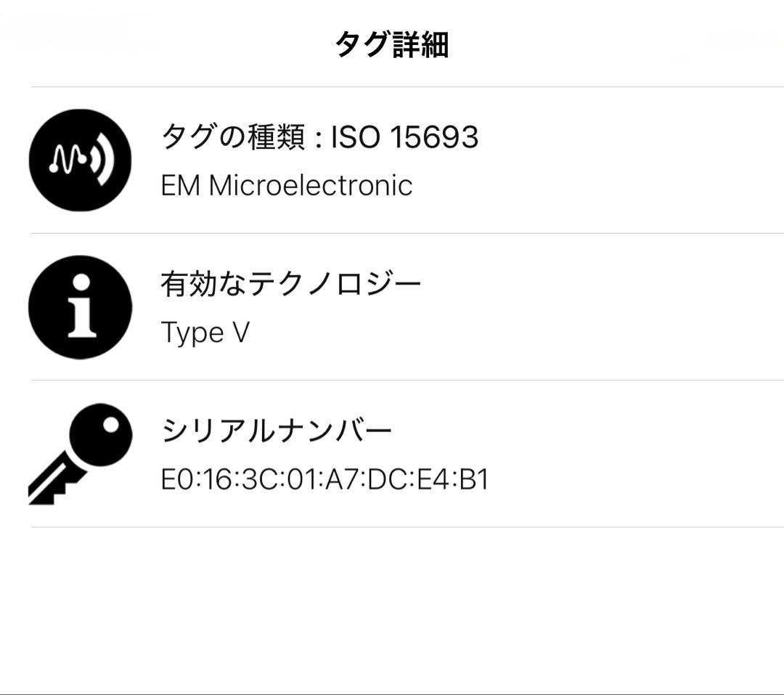This screenshot has width=784, height=695.
Task: Select the 有効なテクノロジー row heading
Action: [290, 283]
